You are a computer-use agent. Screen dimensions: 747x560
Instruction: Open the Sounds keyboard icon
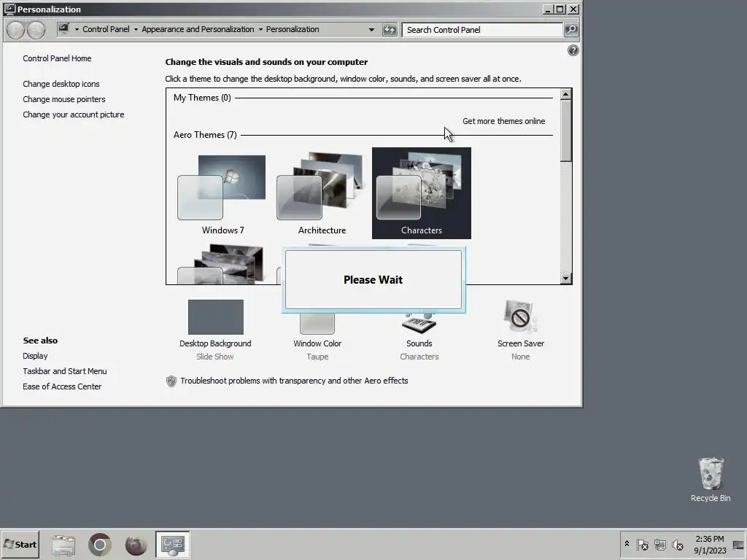419,323
